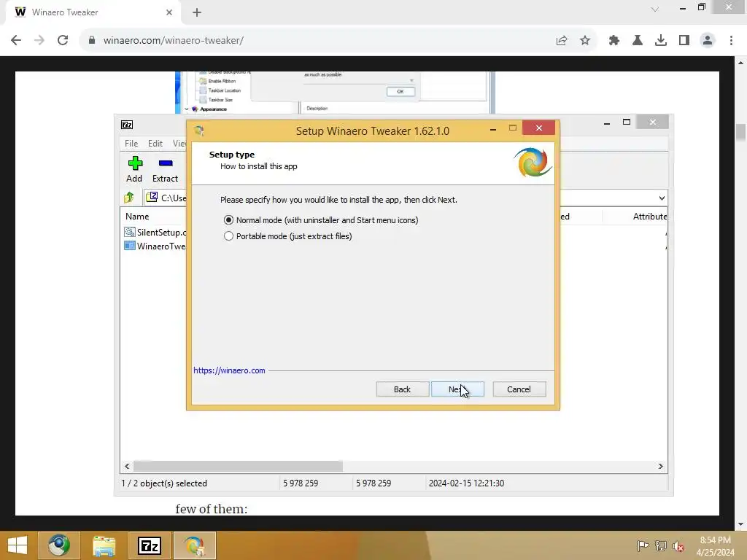Reload the winaero.com page
The width and height of the screenshot is (747, 560).
click(x=63, y=40)
